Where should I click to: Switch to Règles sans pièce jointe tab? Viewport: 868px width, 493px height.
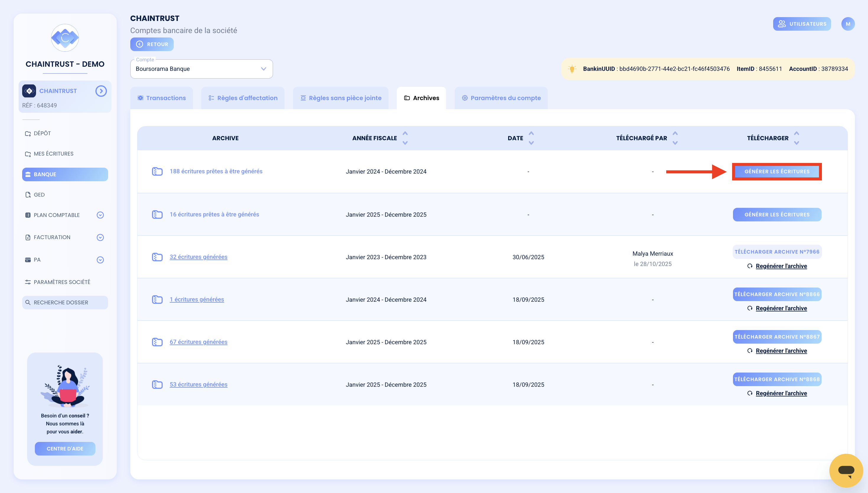(x=340, y=98)
